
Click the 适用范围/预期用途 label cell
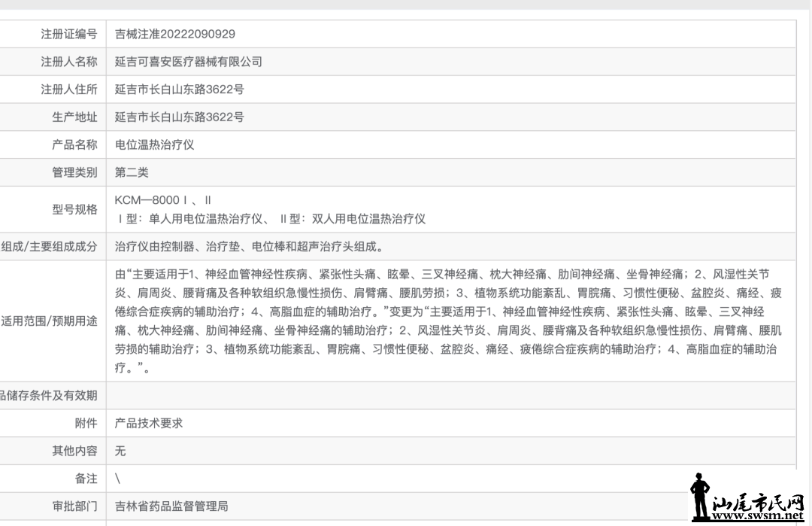50,321
